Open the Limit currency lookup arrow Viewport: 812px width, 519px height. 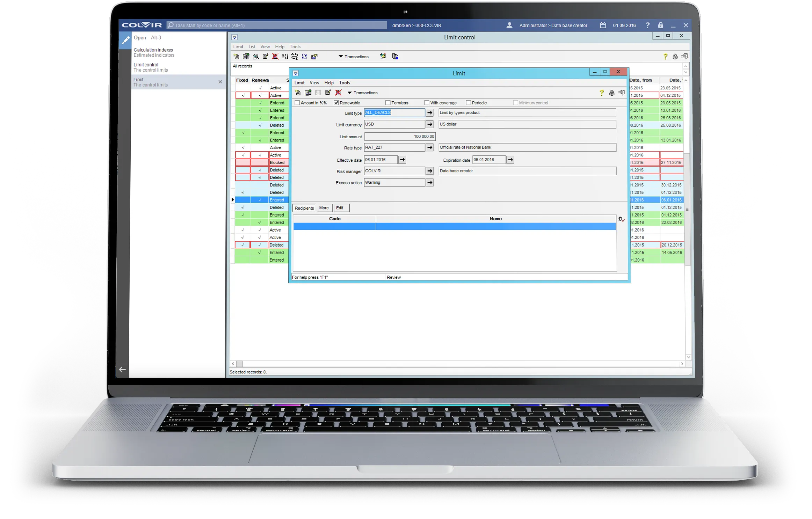coord(430,124)
